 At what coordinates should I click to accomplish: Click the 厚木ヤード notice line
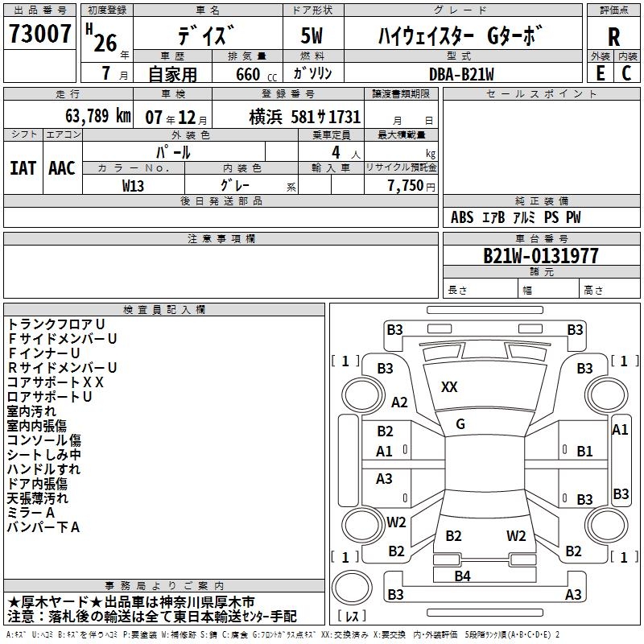[x=131, y=602]
